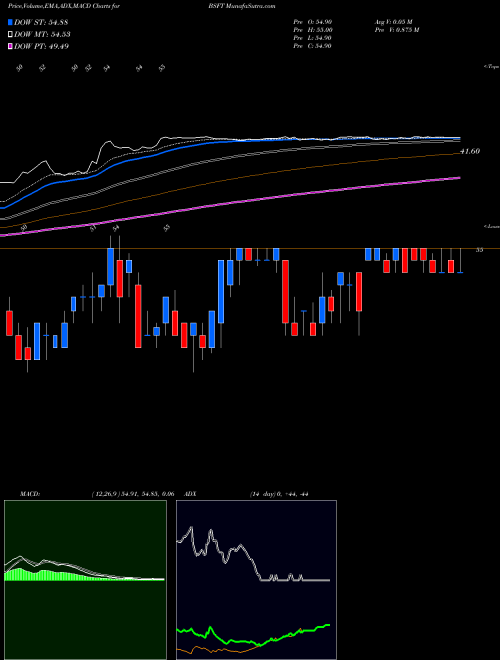Click the last candlestick on the price chart
This screenshot has width=500, height=660.
[460, 261]
